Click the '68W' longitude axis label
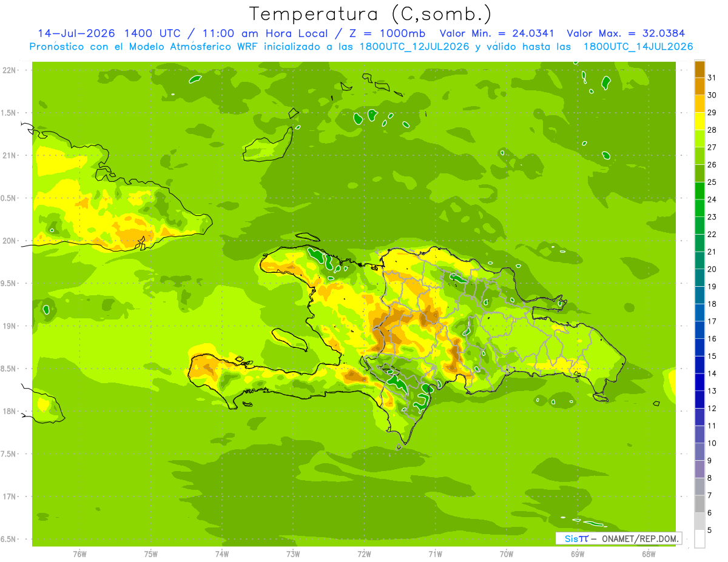The height and width of the screenshot is (562, 728). click(x=649, y=554)
